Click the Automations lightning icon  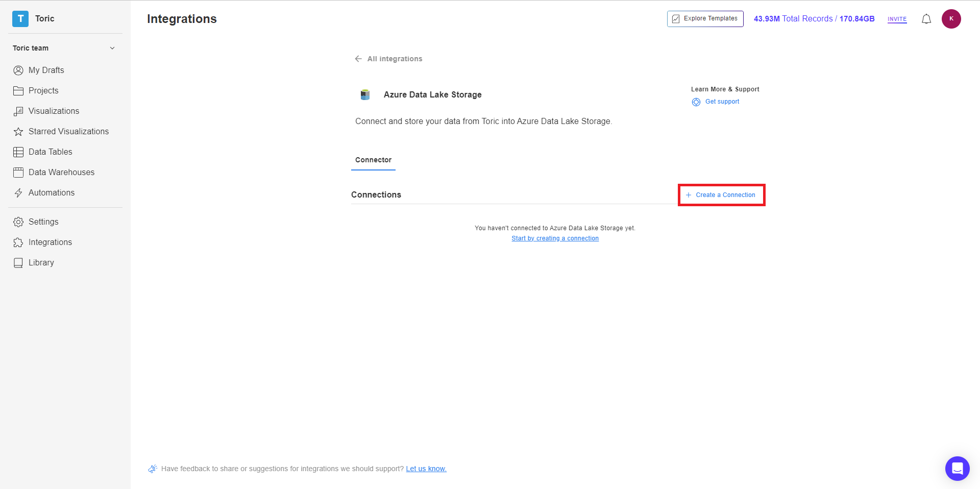pyautogui.click(x=18, y=193)
